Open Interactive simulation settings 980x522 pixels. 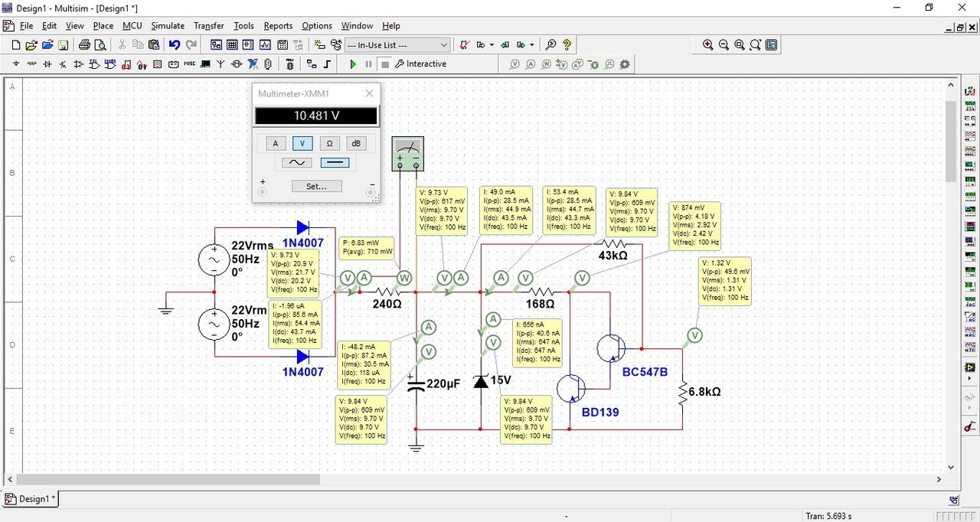(x=421, y=64)
